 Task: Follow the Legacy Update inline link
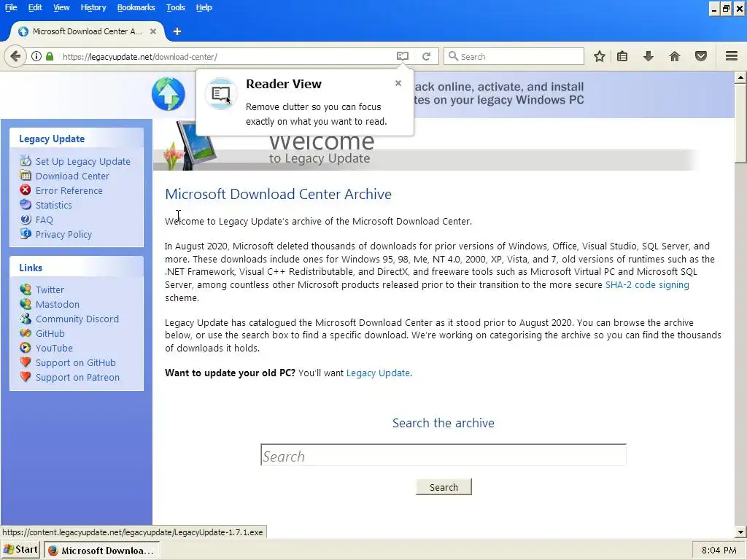click(x=378, y=373)
